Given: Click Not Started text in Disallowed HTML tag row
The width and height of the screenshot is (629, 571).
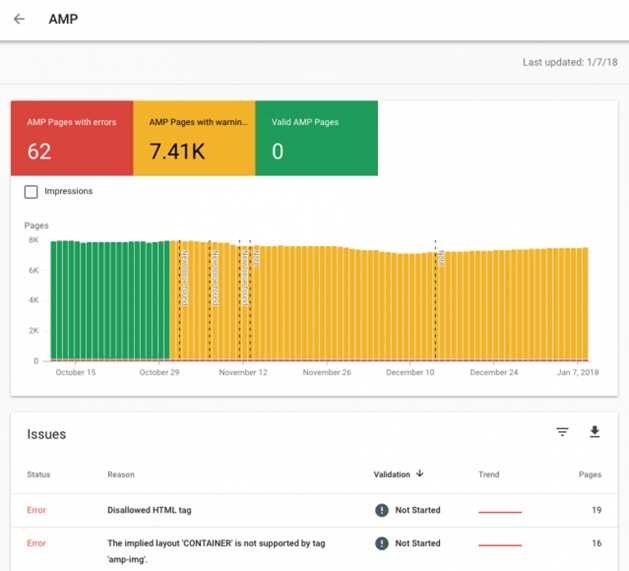Looking at the screenshot, I should pyautogui.click(x=418, y=510).
